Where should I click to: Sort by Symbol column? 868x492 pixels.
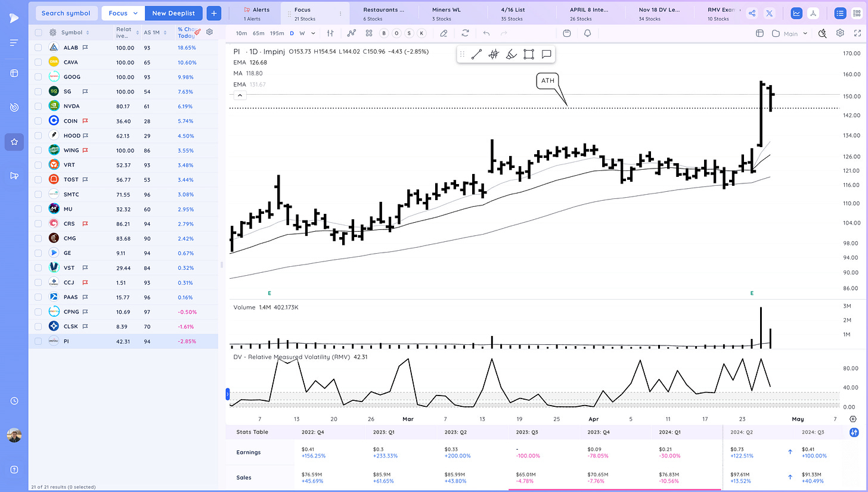click(75, 33)
